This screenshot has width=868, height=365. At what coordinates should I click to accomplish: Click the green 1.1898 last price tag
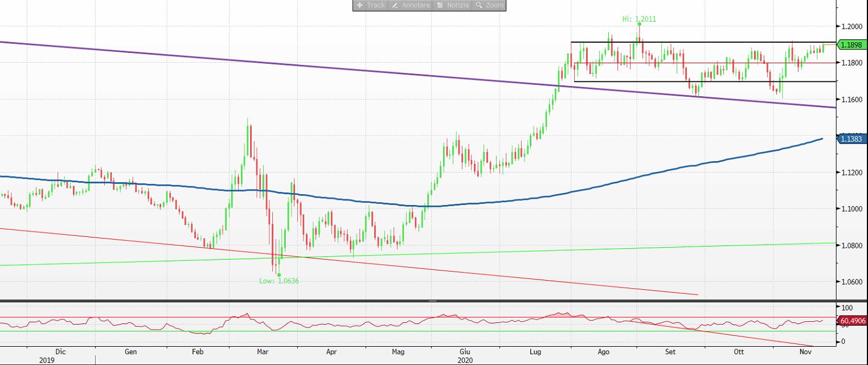(853, 45)
